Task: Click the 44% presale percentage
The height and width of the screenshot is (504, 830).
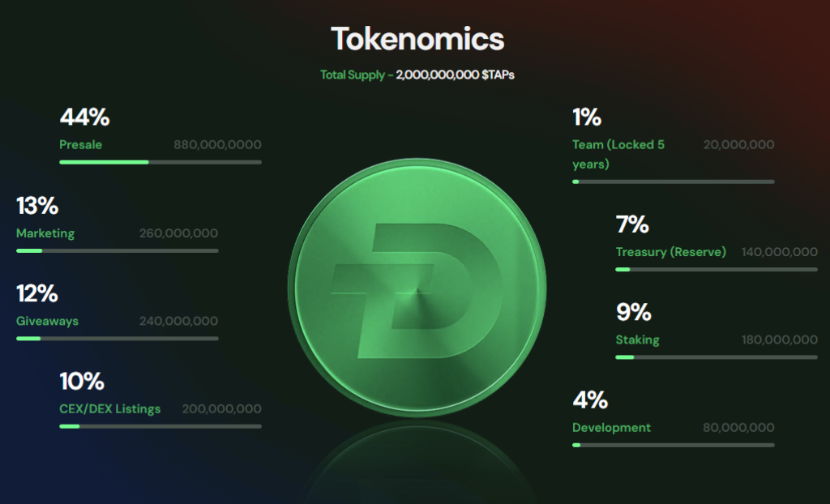Action: (x=84, y=117)
